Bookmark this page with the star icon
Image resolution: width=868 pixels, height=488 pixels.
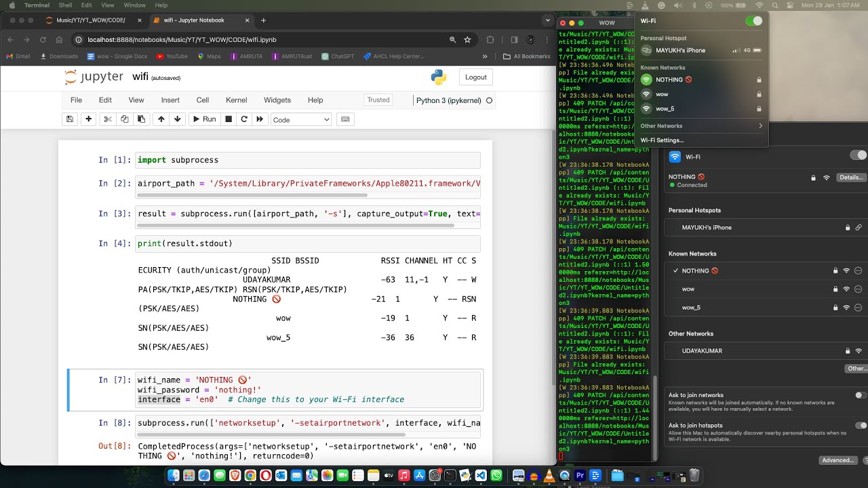pos(467,39)
